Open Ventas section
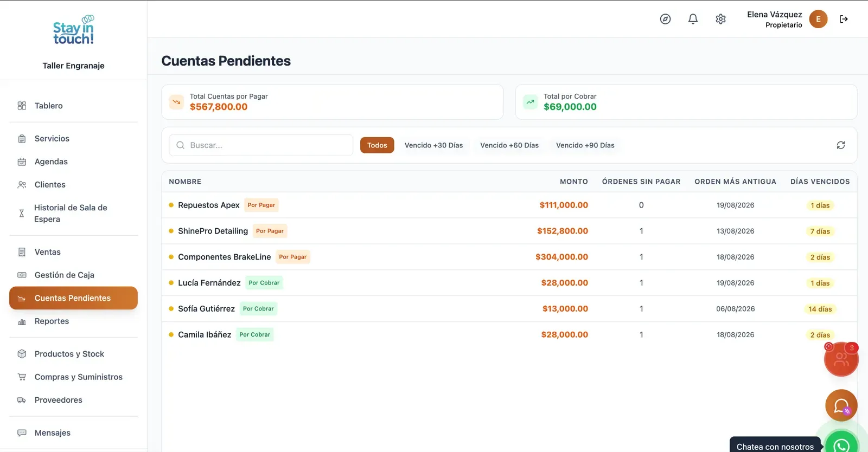Image resolution: width=868 pixels, height=452 pixels. [74, 252]
